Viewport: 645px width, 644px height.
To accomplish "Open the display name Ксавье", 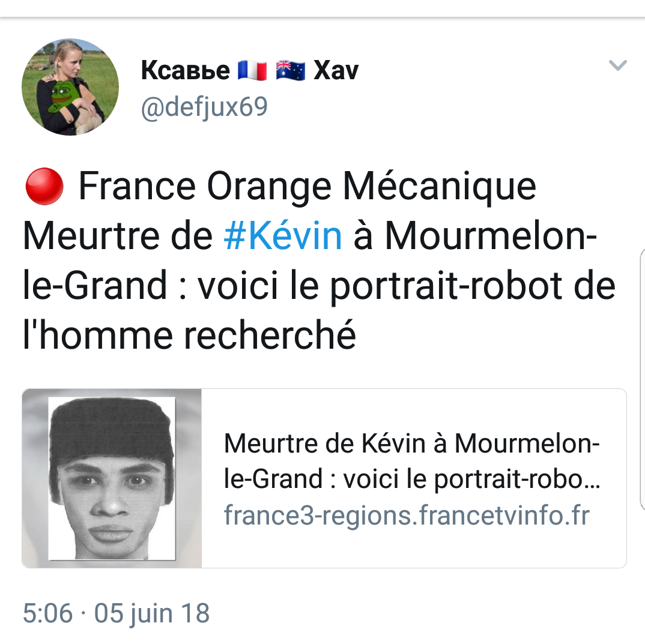I will coord(185,71).
